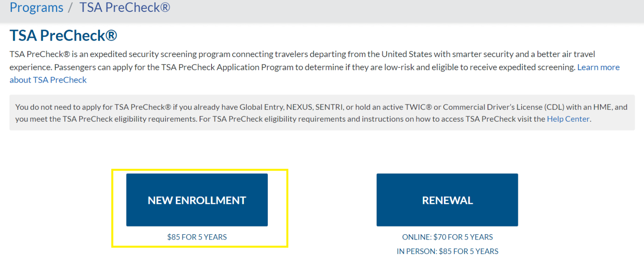The width and height of the screenshot is (644, 256).
Task: Click the breadcrumb separator area near Programs
Action: click(x=69, y=7)
